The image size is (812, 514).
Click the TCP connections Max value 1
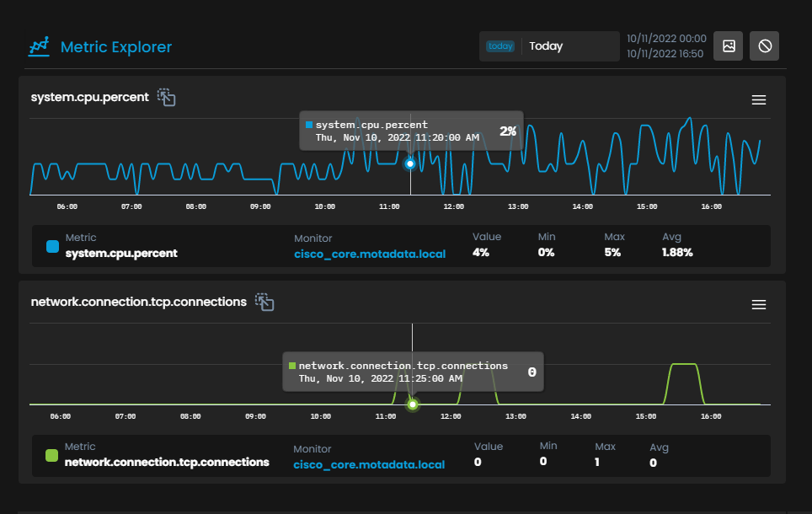tap(597, 462)
